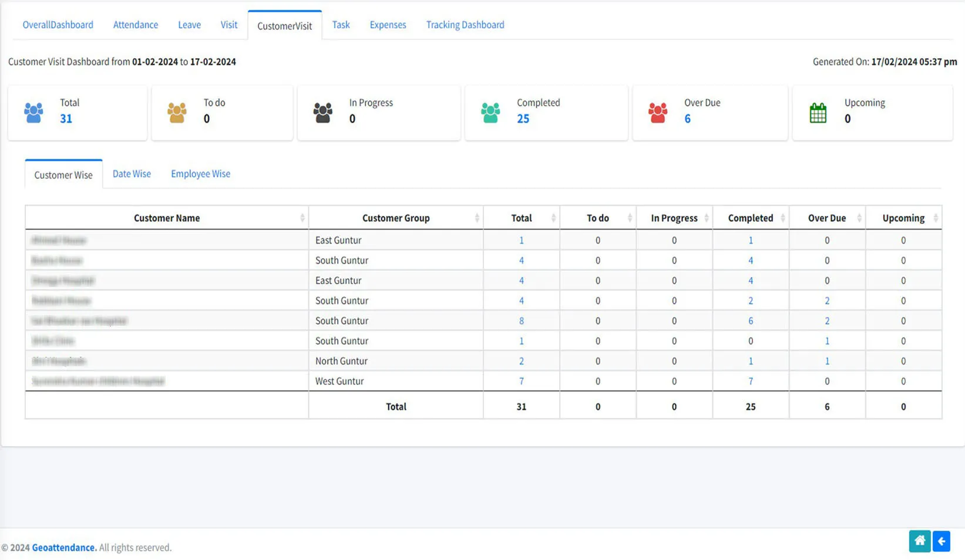Toggle sorting on the Over Due column

click(858, 217)
